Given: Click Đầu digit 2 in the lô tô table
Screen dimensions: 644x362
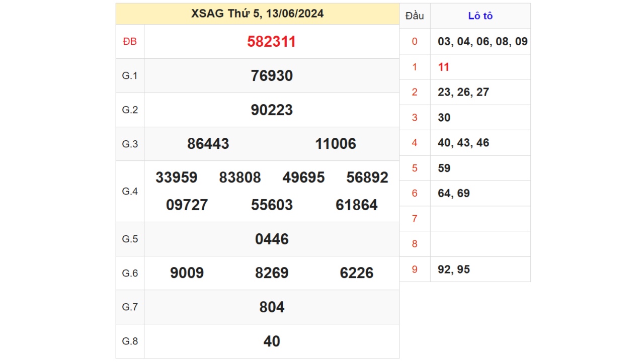Looking at the screenshot, I should [415, 92].
